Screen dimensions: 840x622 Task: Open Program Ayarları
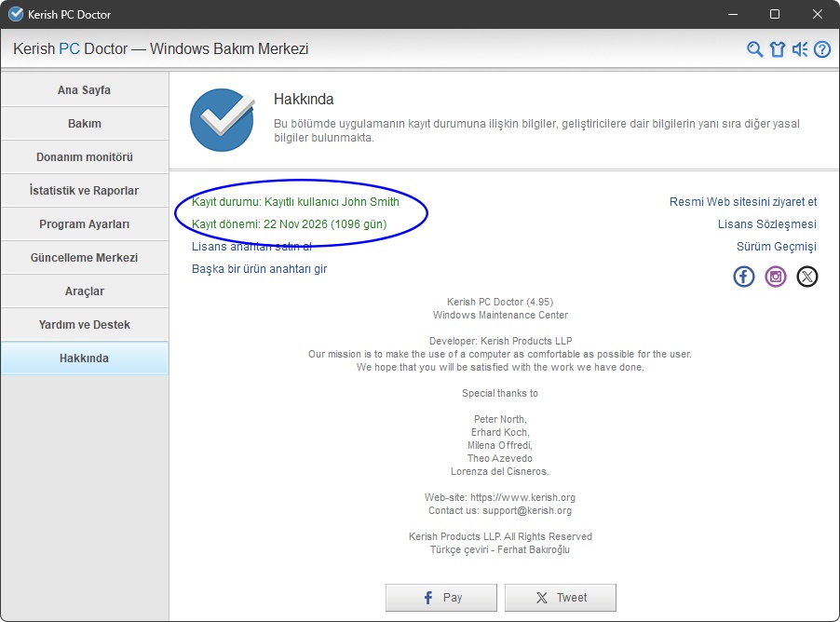click(x=85, y=224)
